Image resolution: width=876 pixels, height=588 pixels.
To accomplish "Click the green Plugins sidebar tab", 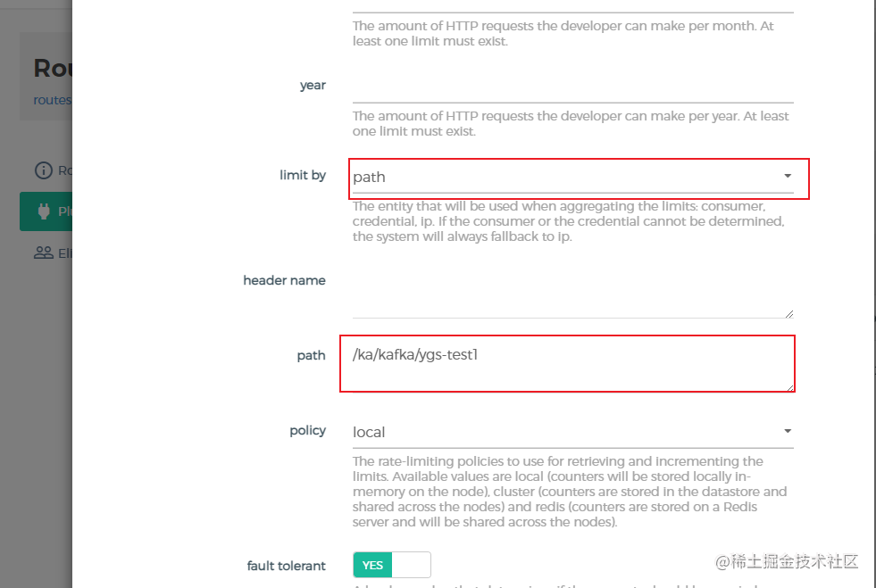I will pos(46,211).
